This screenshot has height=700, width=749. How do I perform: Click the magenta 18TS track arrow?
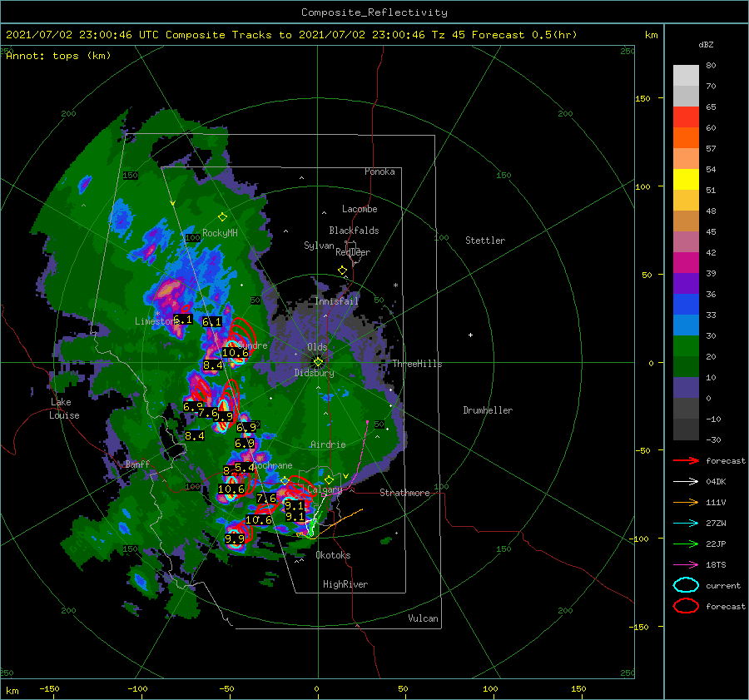pos(686,565)
